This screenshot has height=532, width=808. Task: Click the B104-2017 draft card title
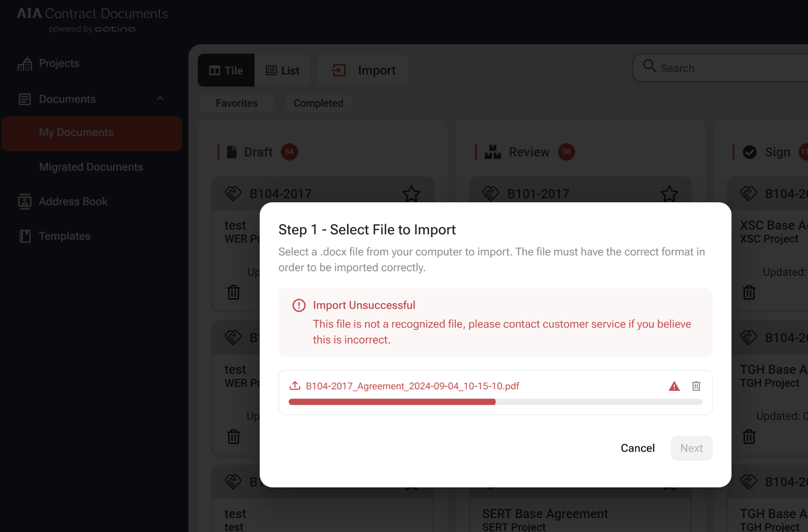(x=281, y=193)
